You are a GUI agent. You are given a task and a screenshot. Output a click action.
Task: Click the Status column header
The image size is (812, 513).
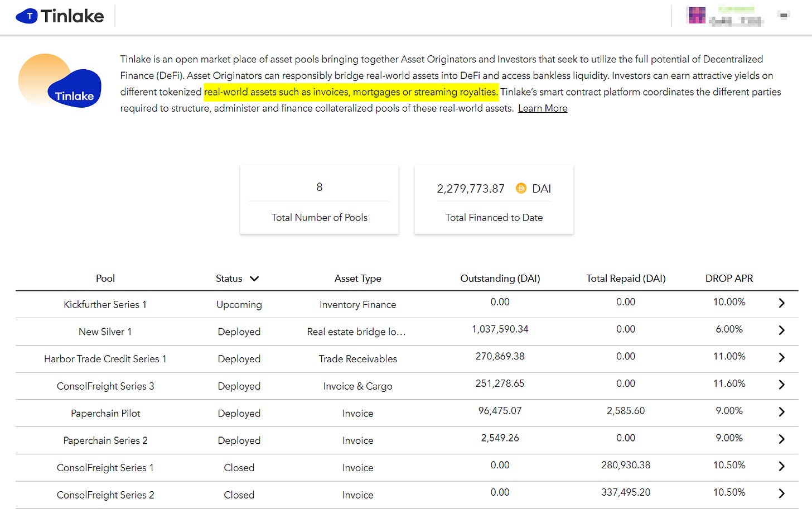229,279
